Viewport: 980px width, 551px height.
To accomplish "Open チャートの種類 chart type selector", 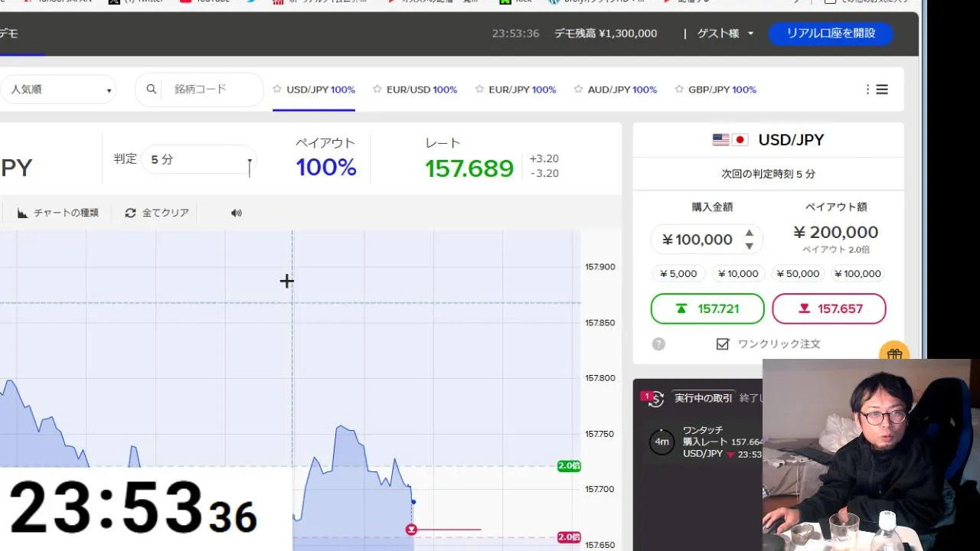I will point(58,213).
